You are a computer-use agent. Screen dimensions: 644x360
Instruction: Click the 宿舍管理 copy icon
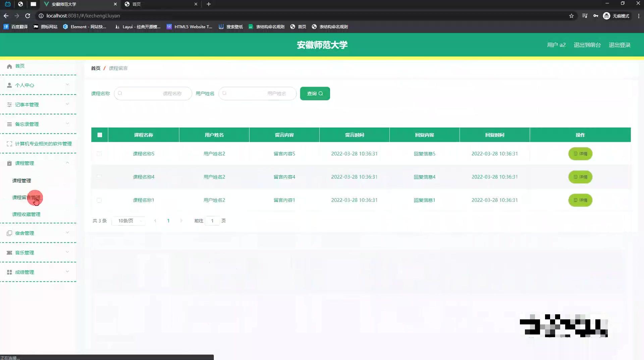[x=9, y=233]
